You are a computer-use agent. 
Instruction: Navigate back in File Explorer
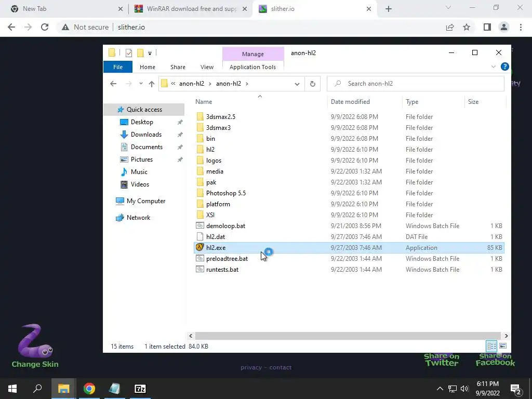113,84
